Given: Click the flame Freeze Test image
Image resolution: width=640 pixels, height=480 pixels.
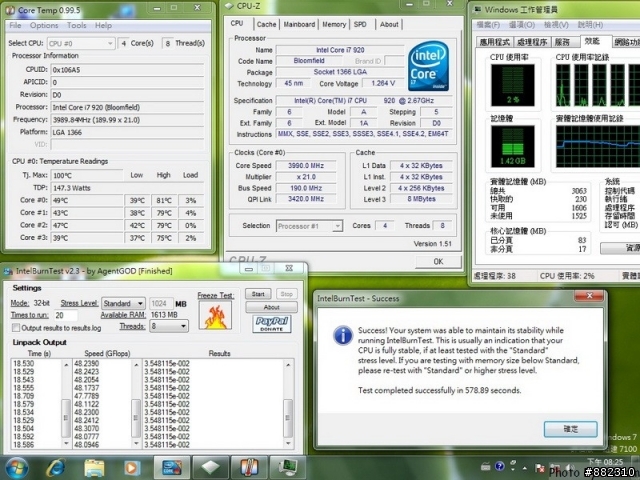Looking at the screenshot, I should [x=216, y=316].
